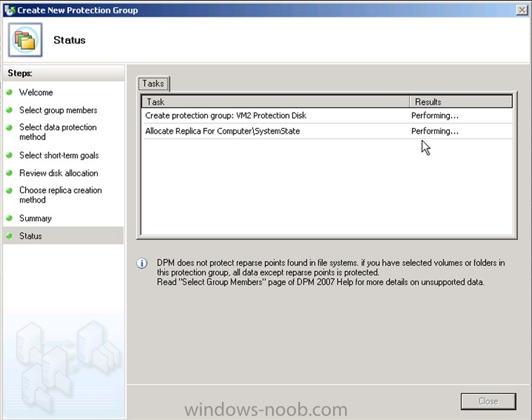Go to the Review disk allocation step
The width and height of the screenshot is (532, 420).
(59, 173)
